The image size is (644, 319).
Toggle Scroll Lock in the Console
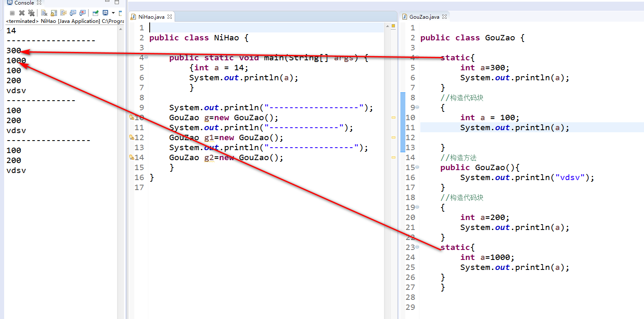coord(54,13)
